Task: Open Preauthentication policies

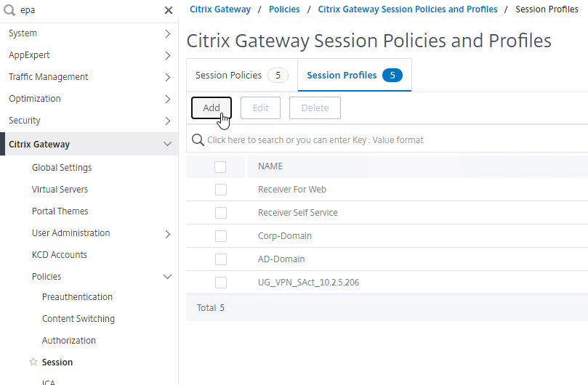Action: (77, 297)
